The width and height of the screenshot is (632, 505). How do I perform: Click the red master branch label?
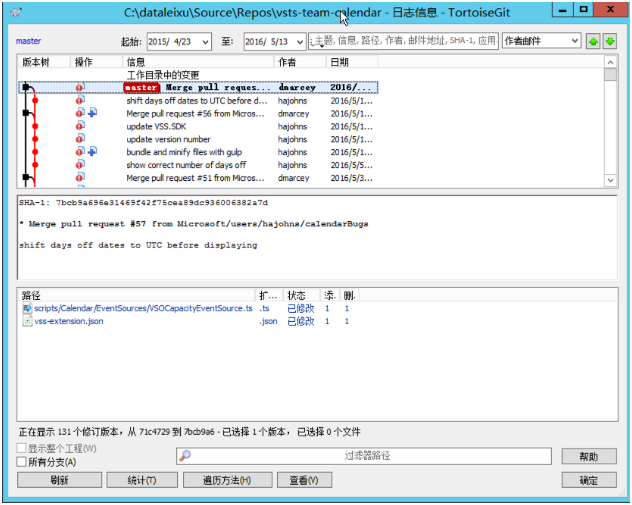point(141,87)
